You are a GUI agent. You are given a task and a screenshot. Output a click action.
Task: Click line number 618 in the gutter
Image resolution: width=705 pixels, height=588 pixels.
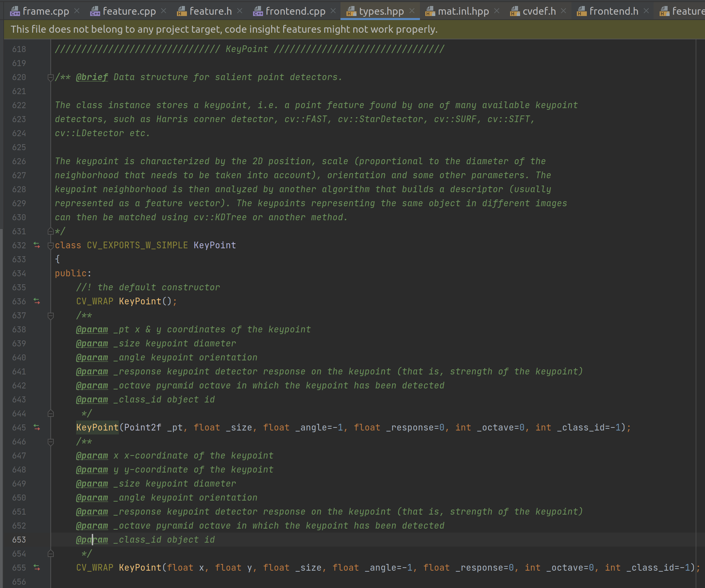pyautogui.click(x=19, y=49)
